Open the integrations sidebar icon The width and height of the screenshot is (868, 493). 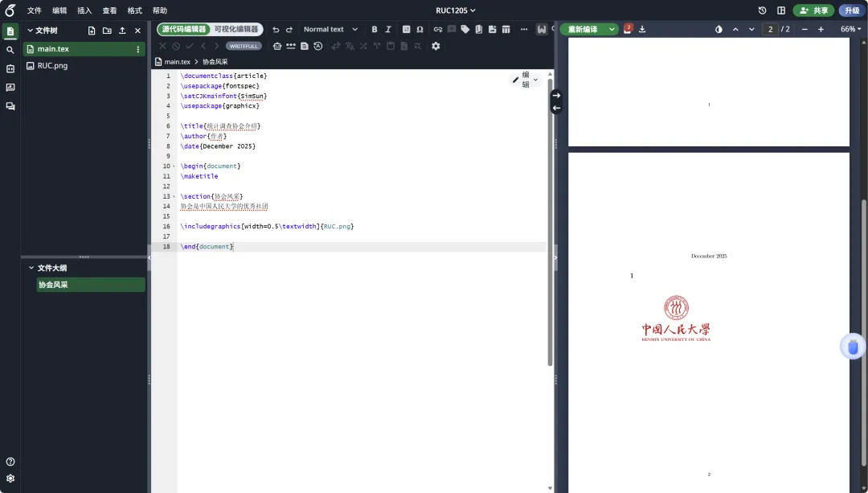(10, 68)
